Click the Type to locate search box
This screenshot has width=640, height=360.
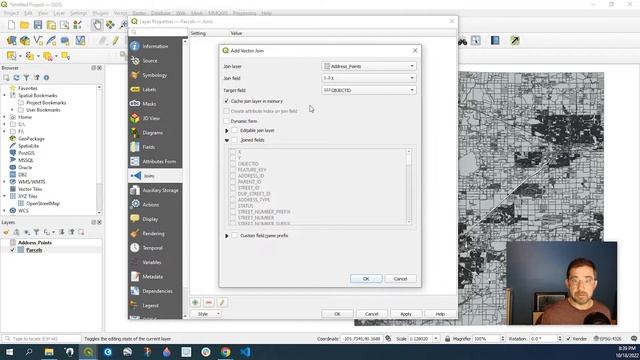click(x=42, y=339)
